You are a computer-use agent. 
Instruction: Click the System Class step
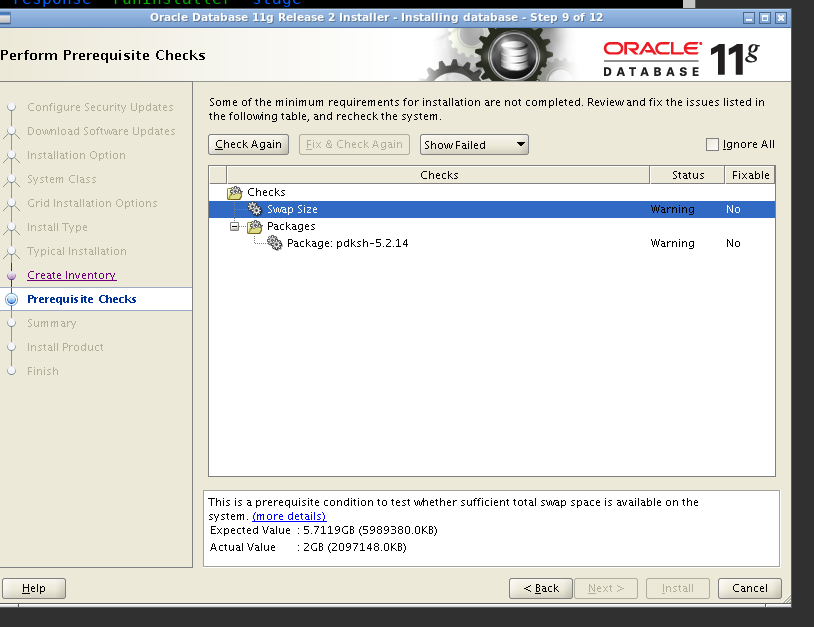(x=62, y=179)
